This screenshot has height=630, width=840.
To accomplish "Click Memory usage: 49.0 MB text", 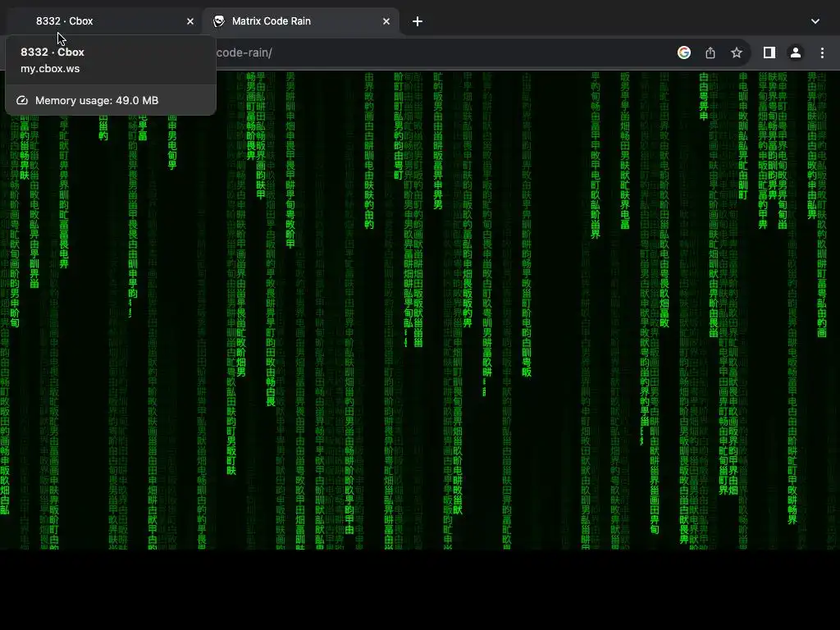I will click(97, 101).
